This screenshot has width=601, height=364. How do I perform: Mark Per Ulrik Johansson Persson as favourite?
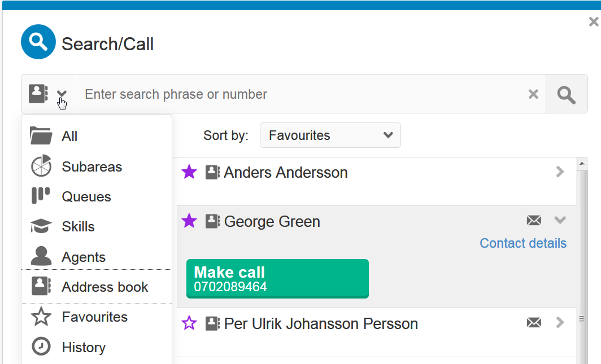tap(189, 323)
